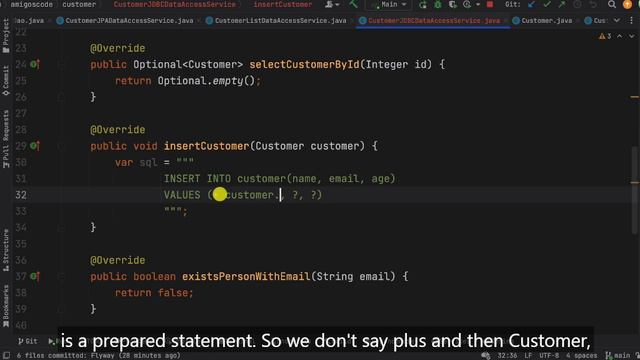Click the insertCustomer method name
The image size is (640, 360).
click(x=207, y=146)
